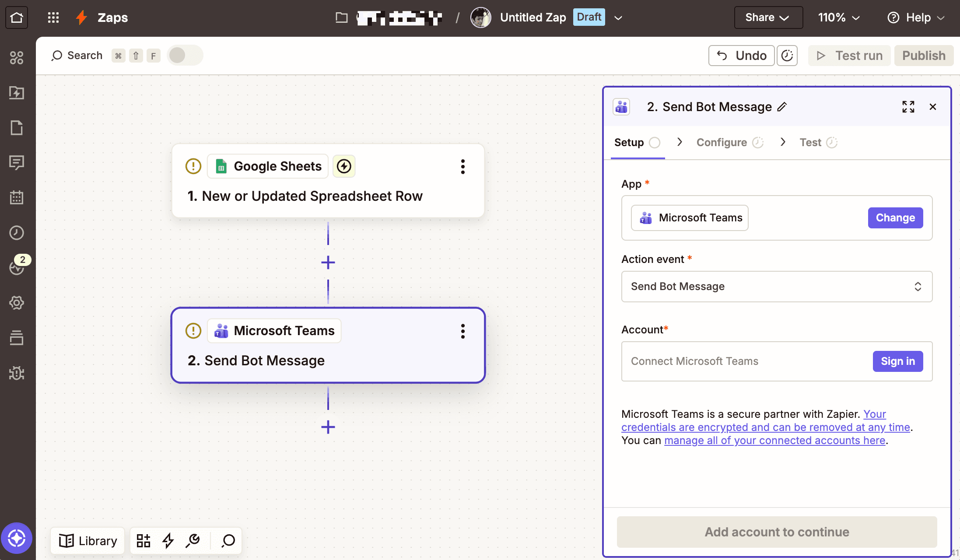The height and width of the screenshot is (560, 960).
Task: Click the Zaps lightning bolt logo
Action: point(81,17)
